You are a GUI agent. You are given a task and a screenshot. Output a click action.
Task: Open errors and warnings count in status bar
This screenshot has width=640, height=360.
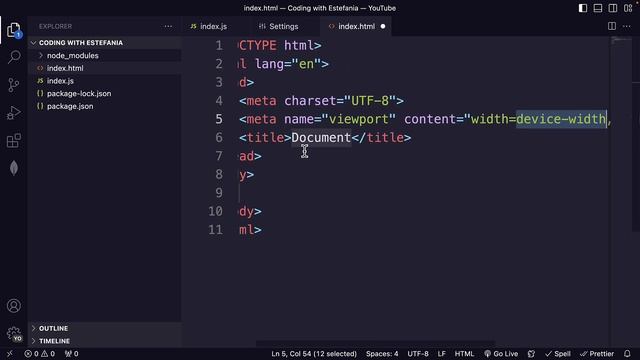click(39, 353)
